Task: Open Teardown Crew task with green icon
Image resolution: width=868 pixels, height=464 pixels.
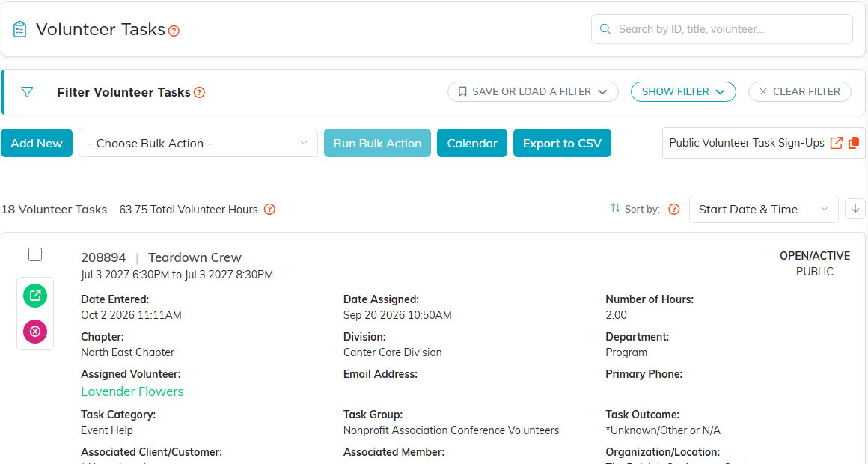Action: pos(35,296)
